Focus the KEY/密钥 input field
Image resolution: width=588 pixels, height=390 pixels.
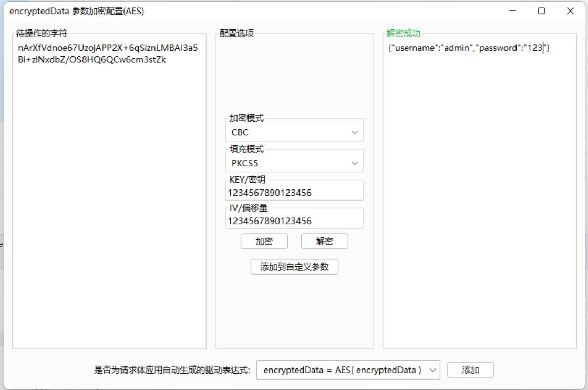coord(294,193)
